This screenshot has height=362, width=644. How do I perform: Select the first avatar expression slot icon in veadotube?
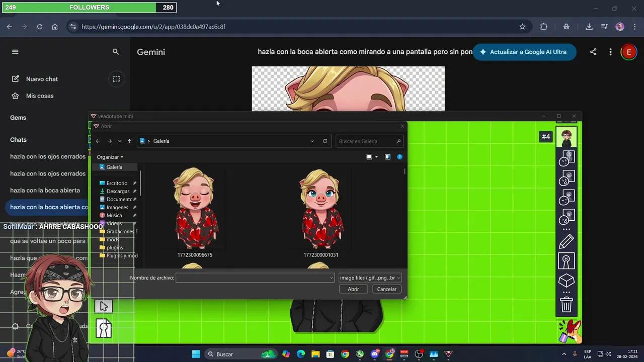pos(567,158)
